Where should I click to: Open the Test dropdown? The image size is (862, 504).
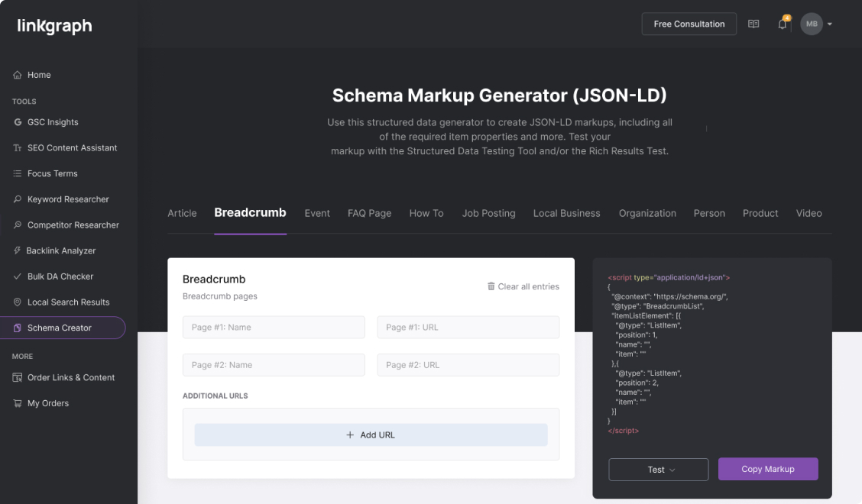tap(658, 470)
